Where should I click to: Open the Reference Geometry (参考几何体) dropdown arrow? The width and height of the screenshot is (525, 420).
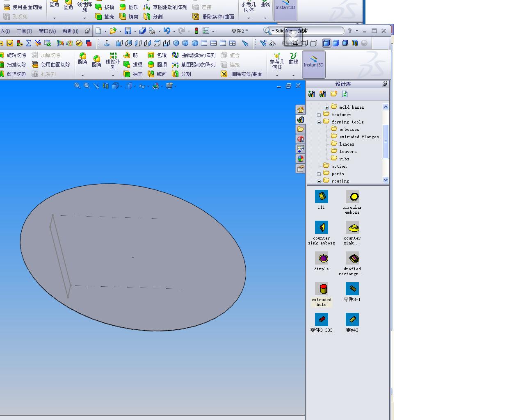[x=277, y=75]
